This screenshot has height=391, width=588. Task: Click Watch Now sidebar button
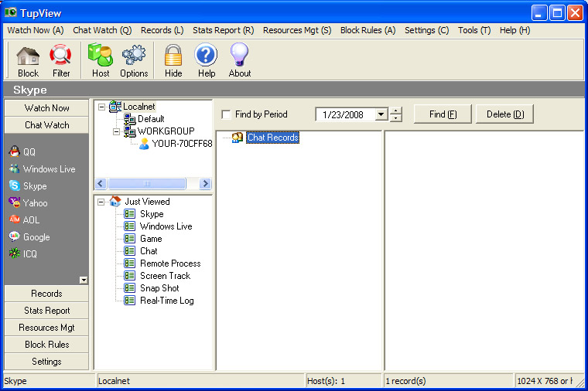47,108
